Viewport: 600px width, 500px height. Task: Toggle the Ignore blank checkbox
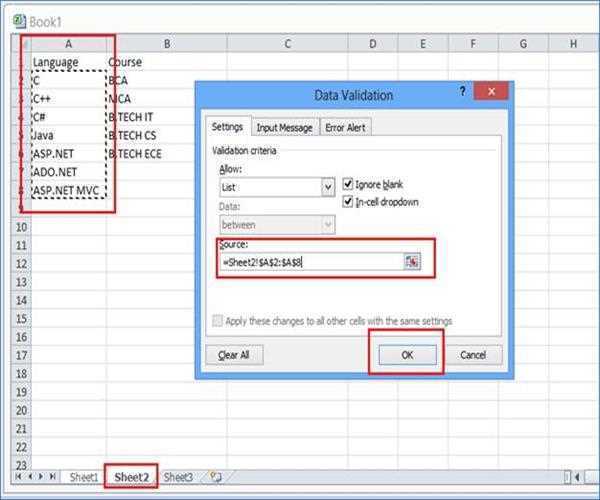[348, 185]
